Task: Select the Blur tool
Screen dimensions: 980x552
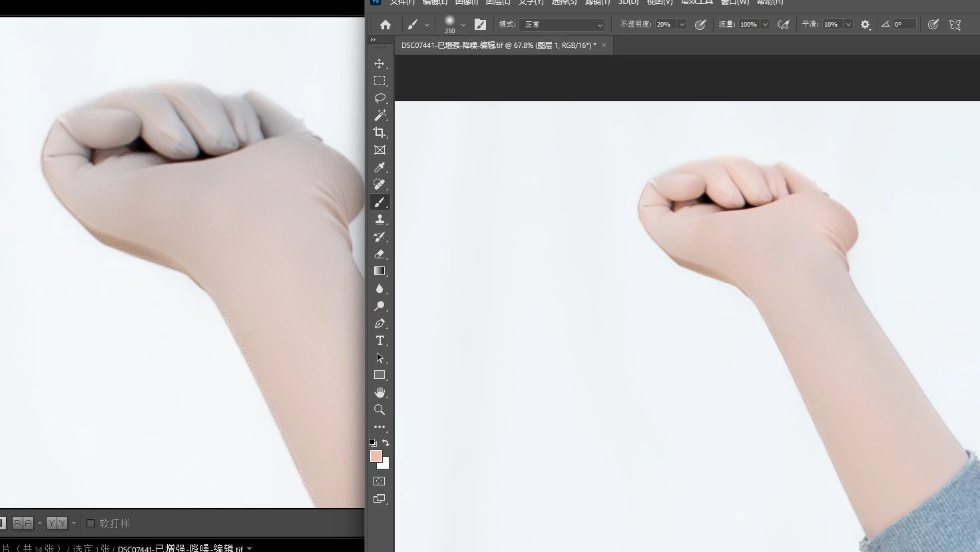Action: click(x=379, y=288)
